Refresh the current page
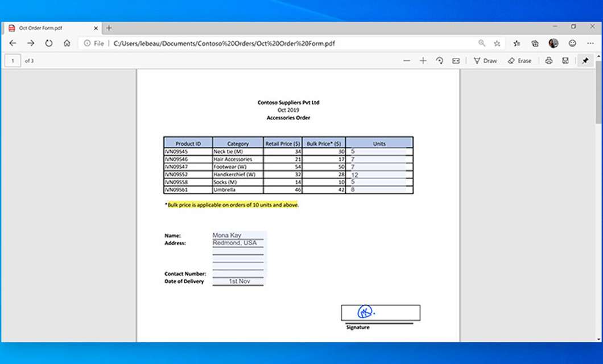 click(49, 43)
